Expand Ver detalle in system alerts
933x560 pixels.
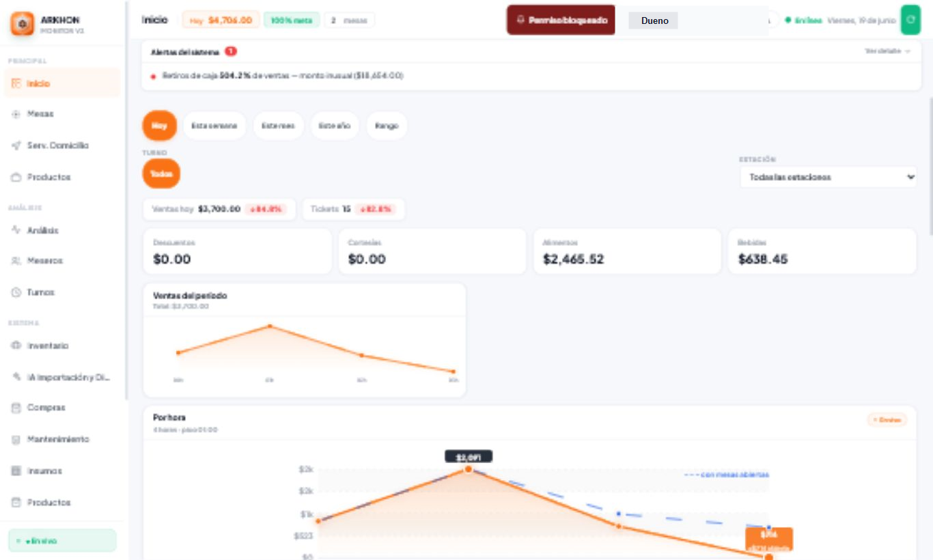pyautogui.click(x=887, y=51)
